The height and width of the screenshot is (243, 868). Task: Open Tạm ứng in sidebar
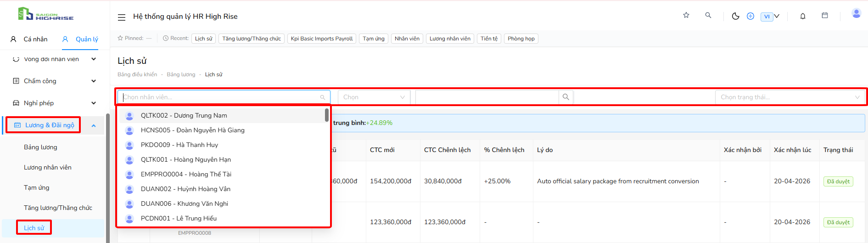point(37,187)
